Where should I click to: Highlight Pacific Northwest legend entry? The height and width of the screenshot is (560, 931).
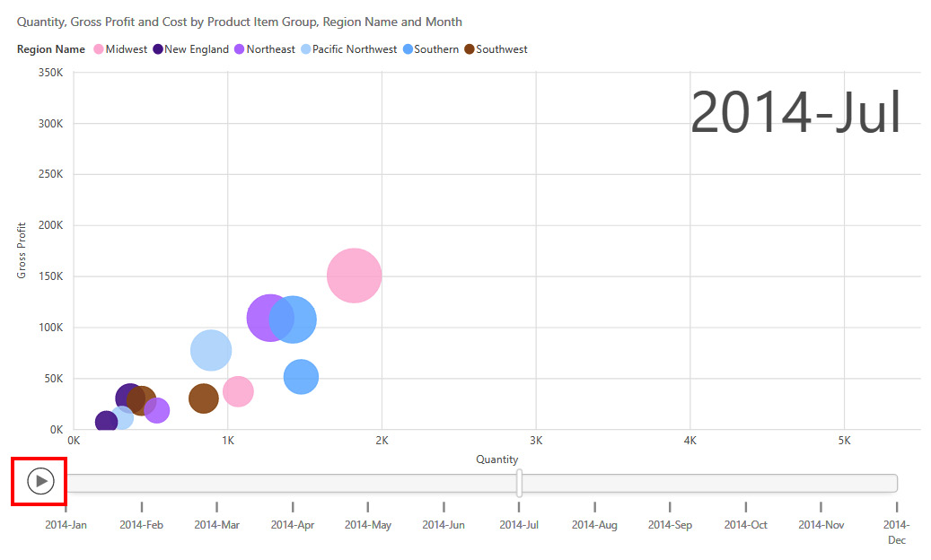(354, 49)
